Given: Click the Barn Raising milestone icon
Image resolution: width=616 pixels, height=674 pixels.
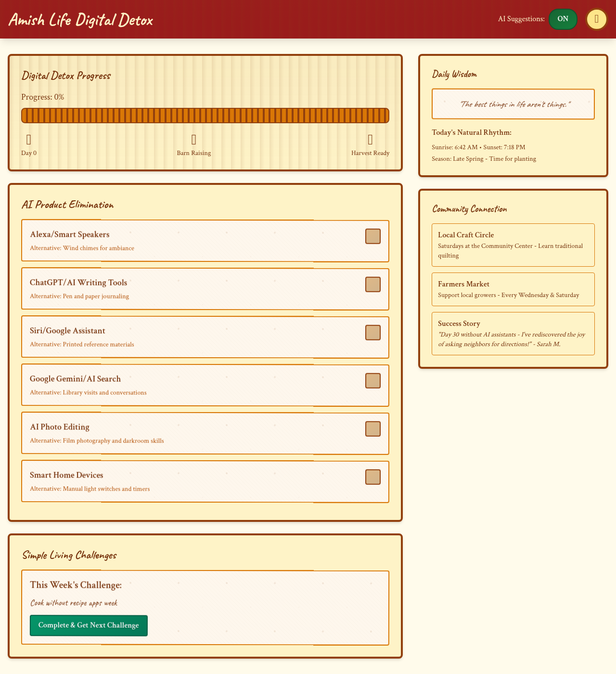Looking at the screenshot, I should pos(193,139).
